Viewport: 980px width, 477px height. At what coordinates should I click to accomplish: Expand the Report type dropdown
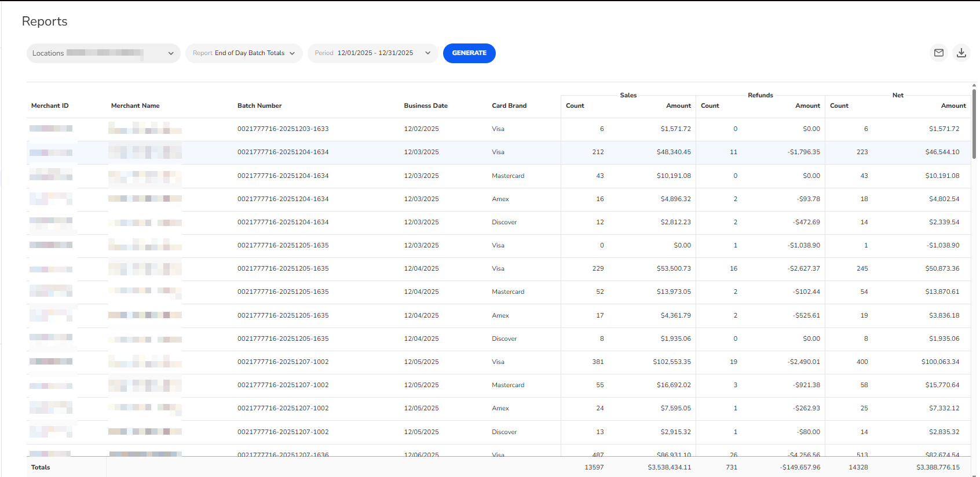pos(244,53)
